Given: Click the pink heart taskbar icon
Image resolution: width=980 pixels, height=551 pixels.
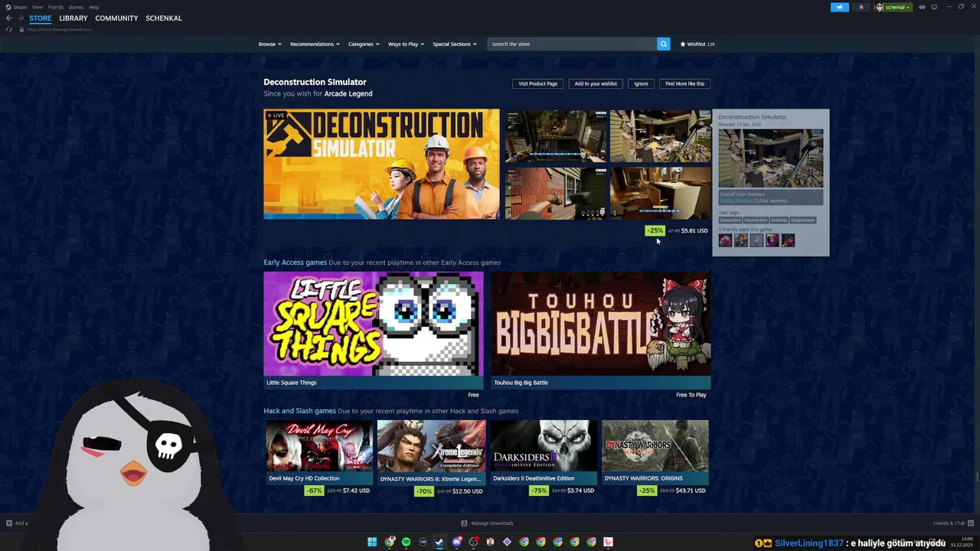Looking at the screenshot, I should coord(608,542).
